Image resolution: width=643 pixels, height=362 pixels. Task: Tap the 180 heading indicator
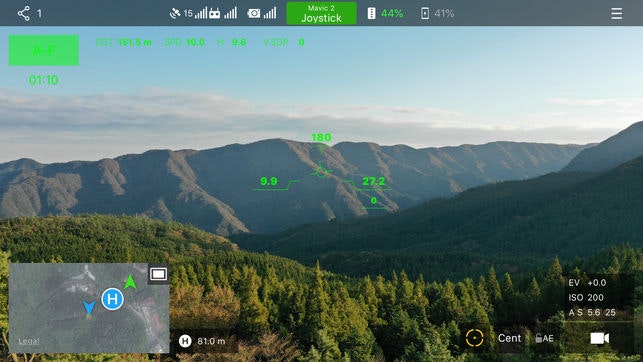click(x=321, y=137)
